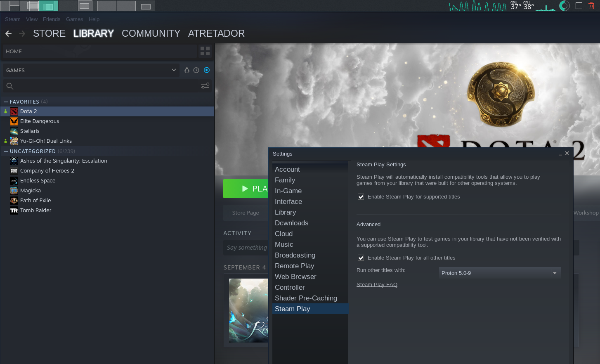
Task: Collapse the UNCATEGORIZED category
Action: (x=6, y=151)
